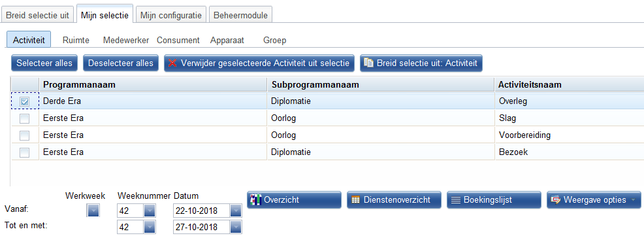Open the Overzicht view button
Viewport: 644px width, 240px height.
pyautogui.click(x=294, y=200)
